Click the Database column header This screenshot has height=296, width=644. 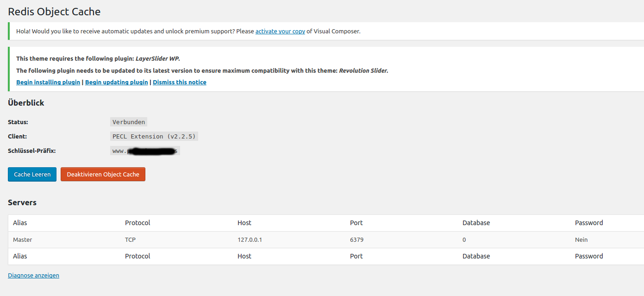(476, 223)
